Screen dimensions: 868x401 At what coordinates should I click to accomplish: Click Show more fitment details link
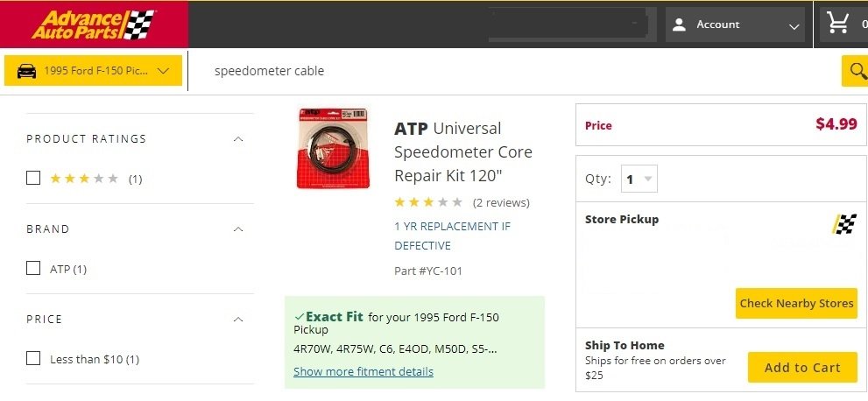tap(363, 371)
